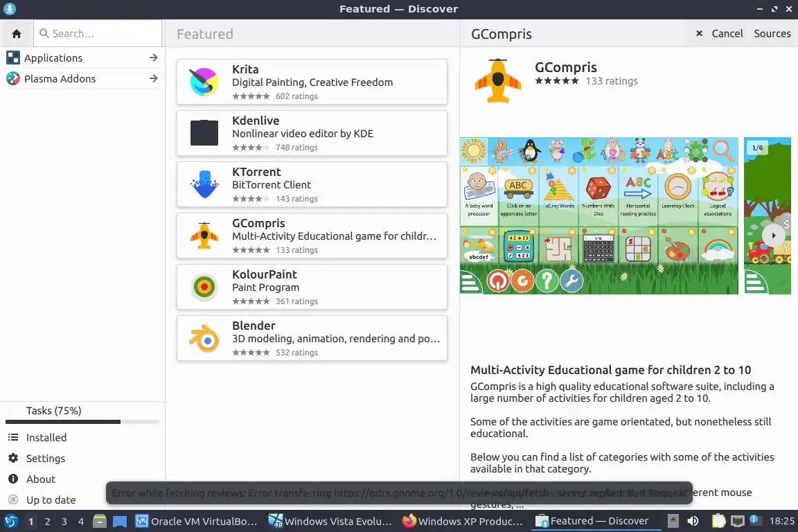Open the main GCompris screenshot thumbnail
Screen dimensions: 798x532
tap(599, 215)
